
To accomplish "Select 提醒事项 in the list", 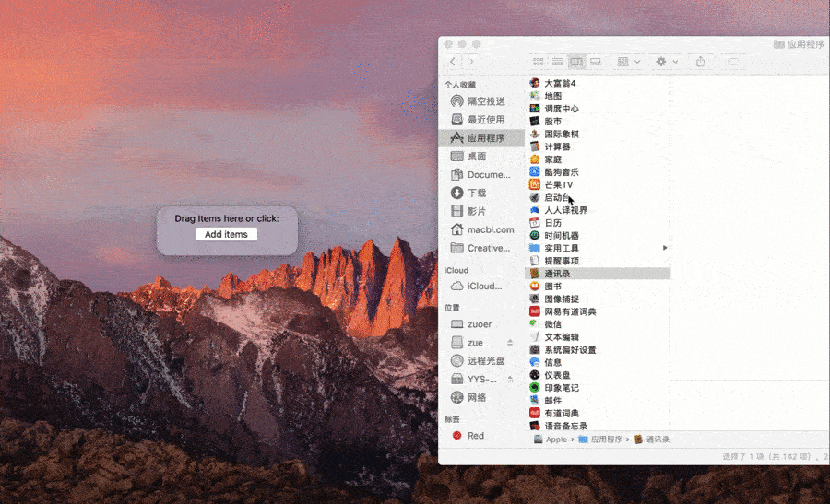I will (599, 261).
